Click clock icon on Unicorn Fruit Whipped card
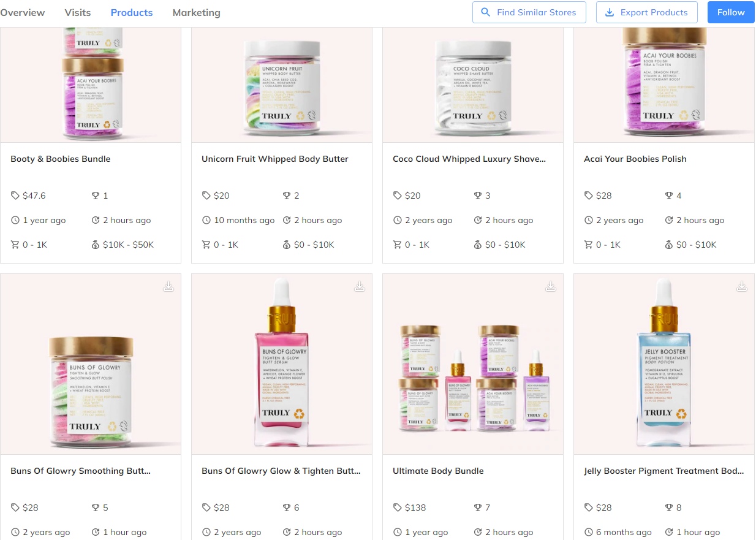 206,220
